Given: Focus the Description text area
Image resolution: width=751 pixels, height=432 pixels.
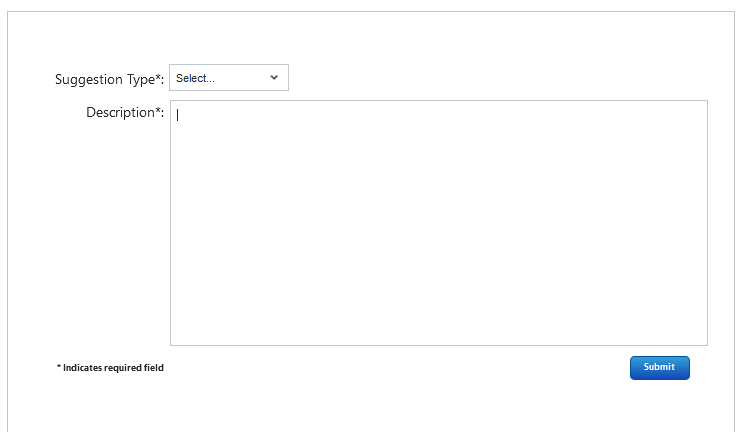Looking at the screenshot, I should [x=438, y=222].
